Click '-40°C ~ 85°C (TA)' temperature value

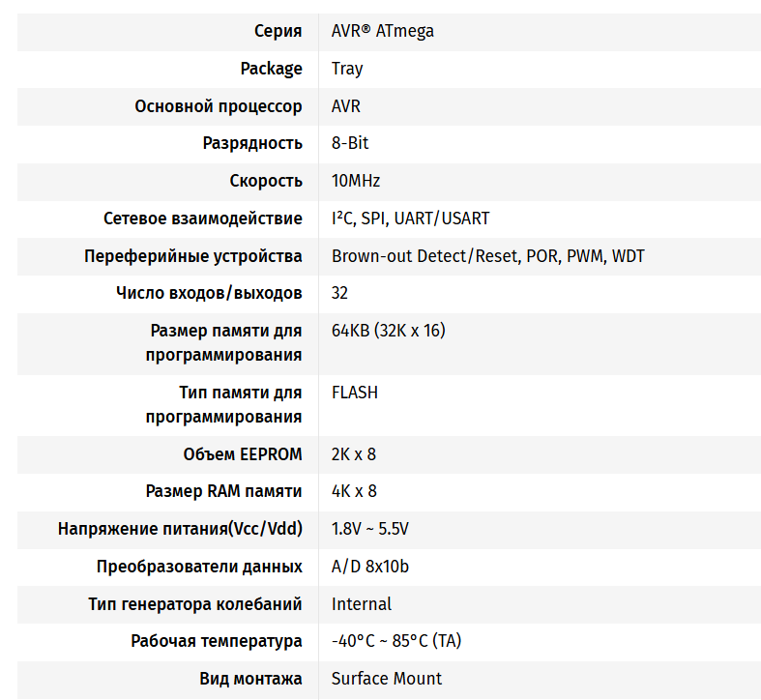point(396,641)
